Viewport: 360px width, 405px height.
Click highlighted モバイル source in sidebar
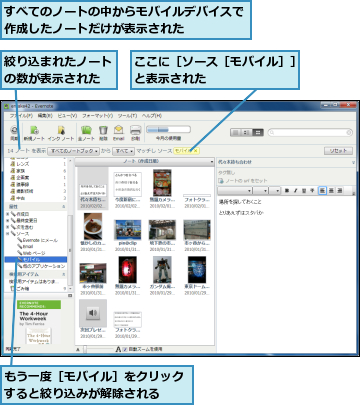(36, 259)
